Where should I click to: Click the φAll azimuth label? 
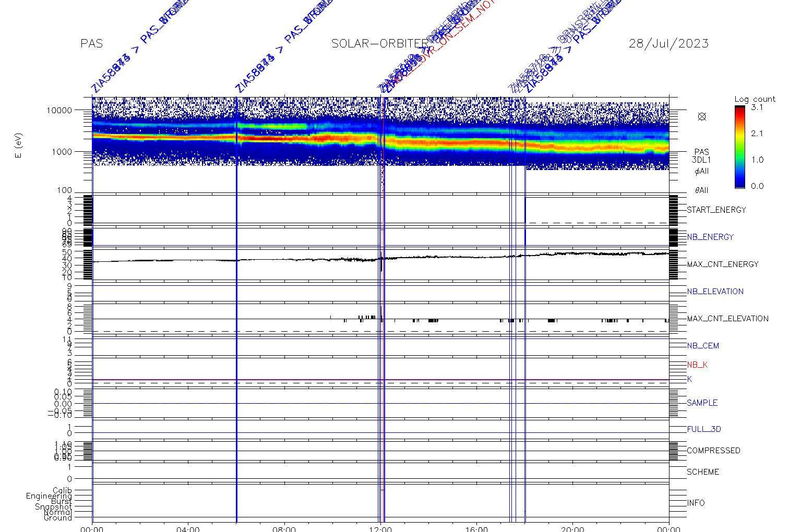point(701,172)
